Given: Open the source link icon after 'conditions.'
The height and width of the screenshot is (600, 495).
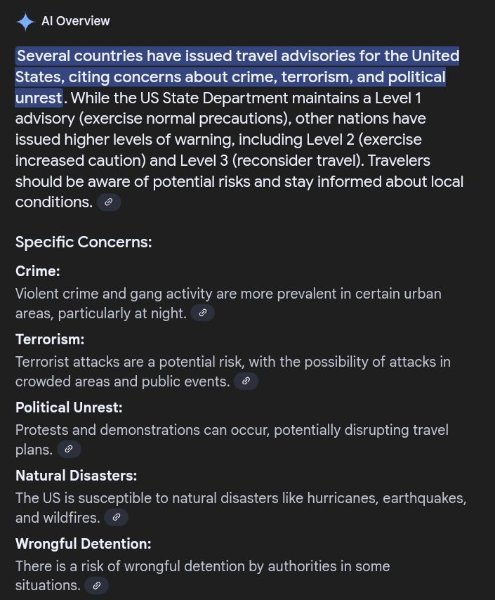Looking at the screenshot, I should pyautogui.click(x=109, y=202).
